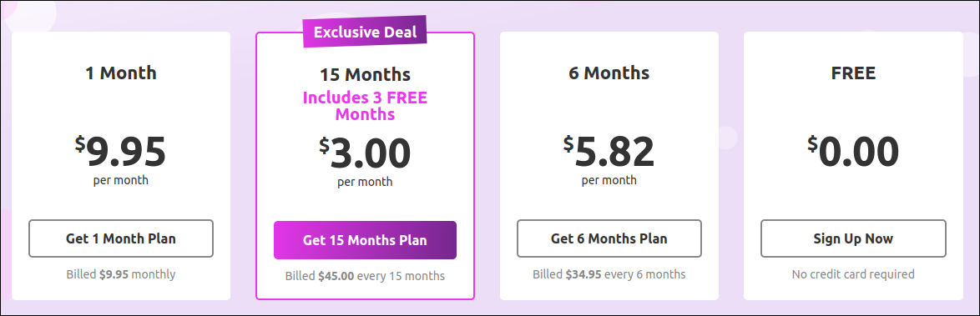Click the No credit card required text
This screenshot has width=980, height=316.
point(853,274)
